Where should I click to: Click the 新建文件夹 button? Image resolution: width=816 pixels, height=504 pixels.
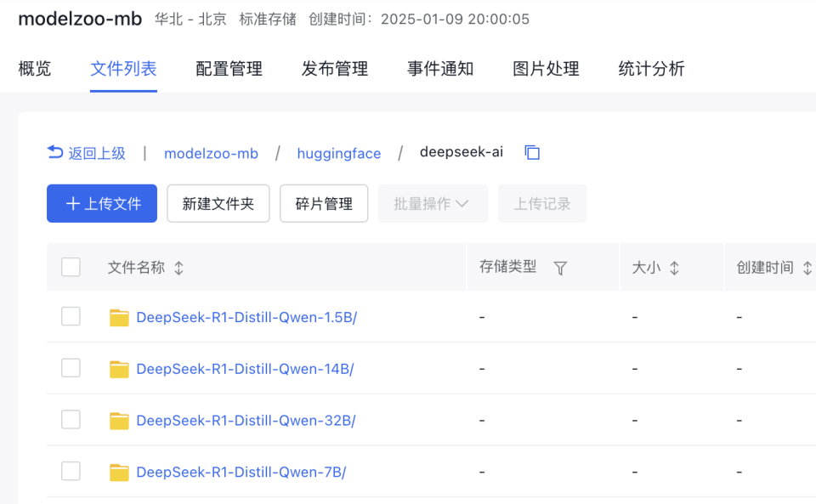pos(218,204)
